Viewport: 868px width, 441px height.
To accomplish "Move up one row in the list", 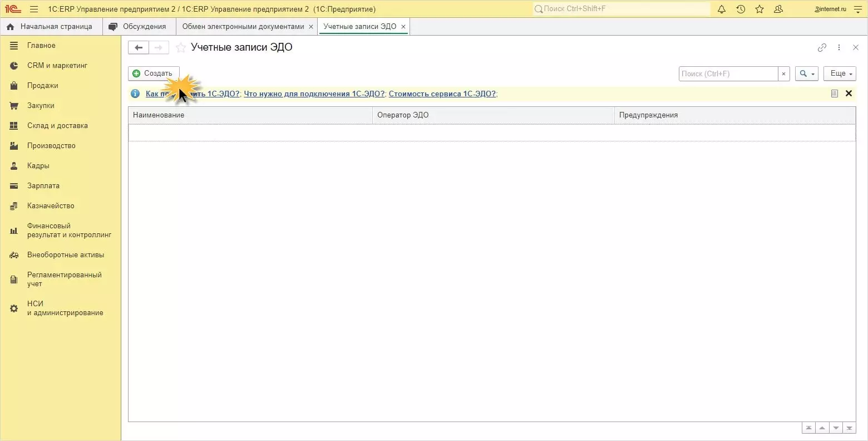I will (x=822, y=428).
